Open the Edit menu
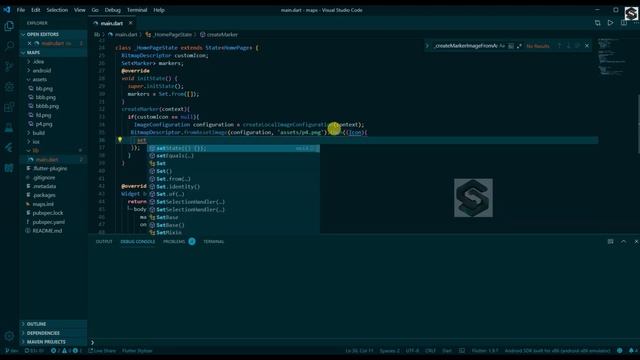This screenshot has width=640, height=360. 36,10
